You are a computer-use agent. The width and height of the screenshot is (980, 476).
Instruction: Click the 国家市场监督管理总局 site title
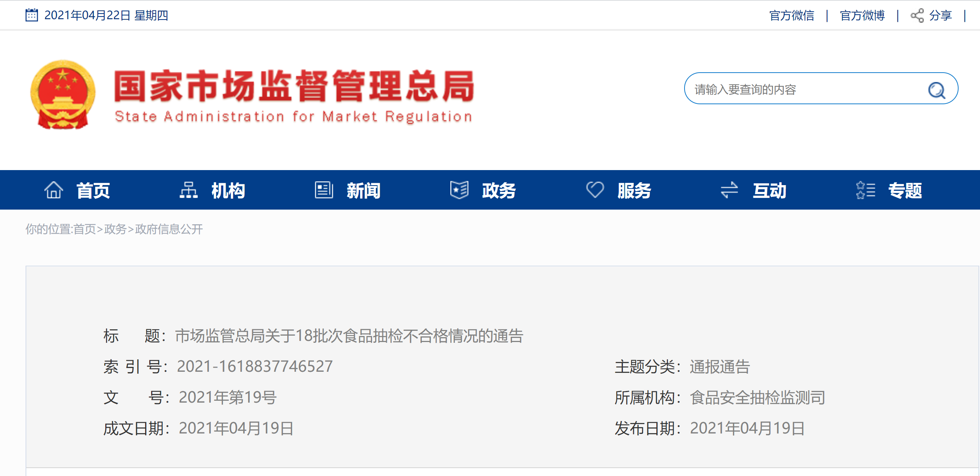coord(294,86)
